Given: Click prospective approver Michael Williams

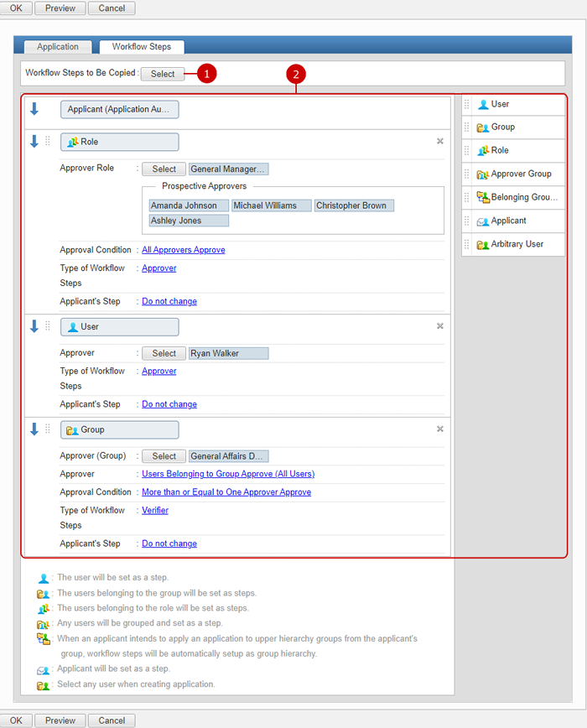Looking at the screenshot, I should pyautogui.click(x=272, y=205).
